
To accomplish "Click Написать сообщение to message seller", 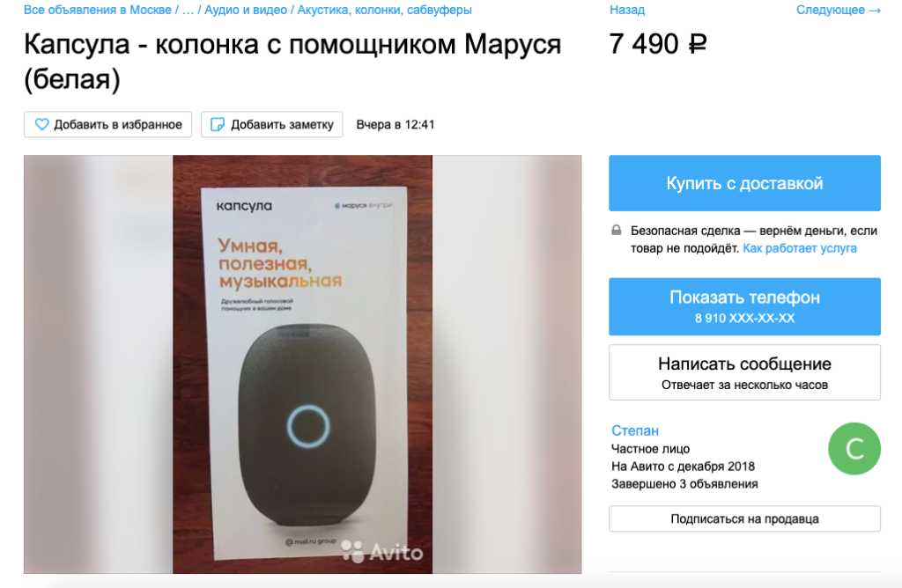I will point(744,372).
